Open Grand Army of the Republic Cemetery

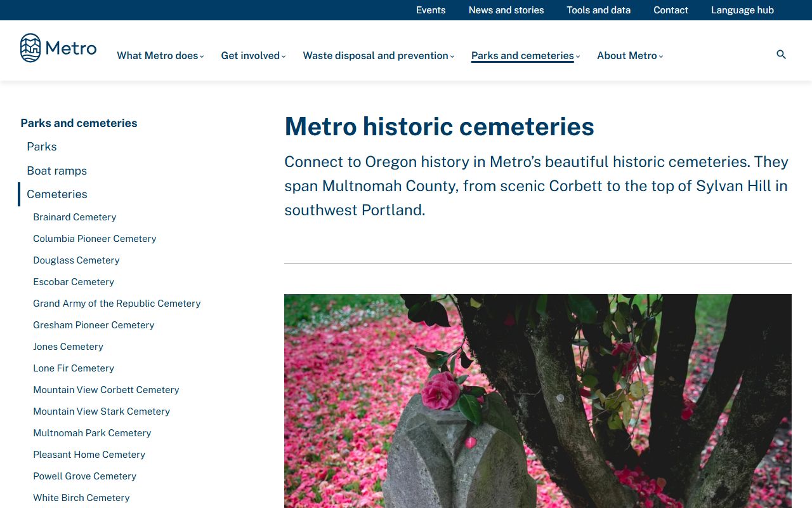click(117, 304)
